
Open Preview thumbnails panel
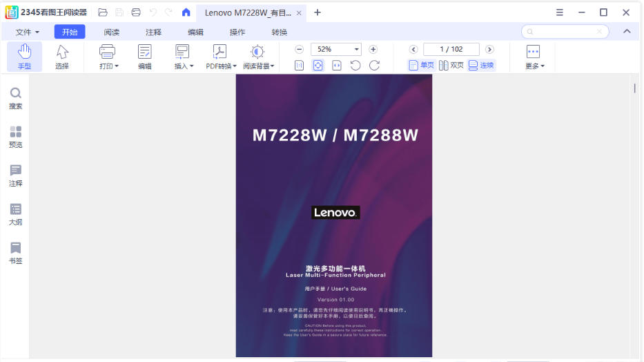[x=16, y=137]
